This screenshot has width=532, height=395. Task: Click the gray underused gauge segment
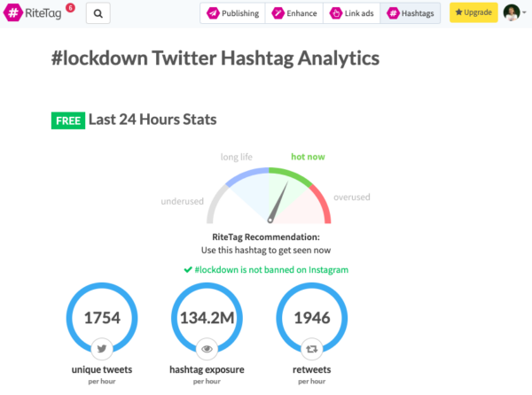(215, 204)
